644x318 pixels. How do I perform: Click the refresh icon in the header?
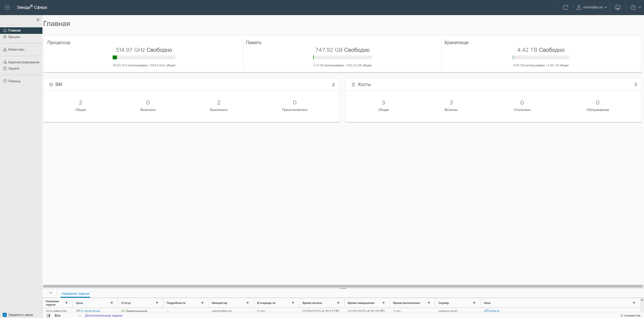pos(566,7)
